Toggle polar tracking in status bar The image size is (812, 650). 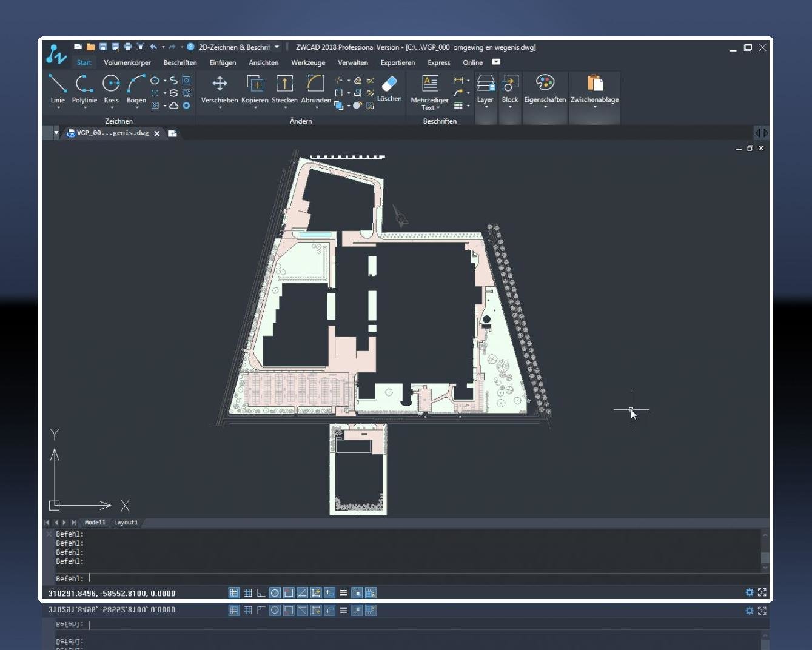[x=275, y=593]
